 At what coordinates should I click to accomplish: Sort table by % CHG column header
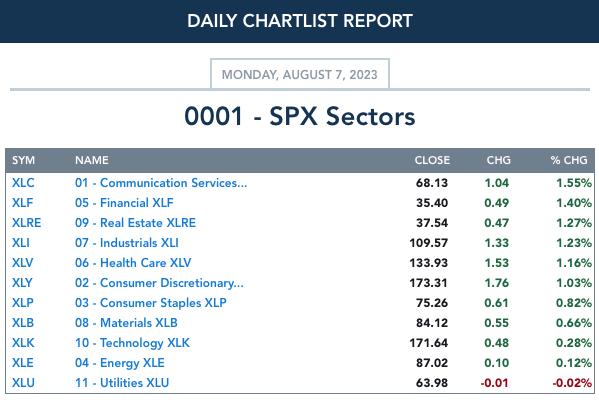click(x=569, y=160)
